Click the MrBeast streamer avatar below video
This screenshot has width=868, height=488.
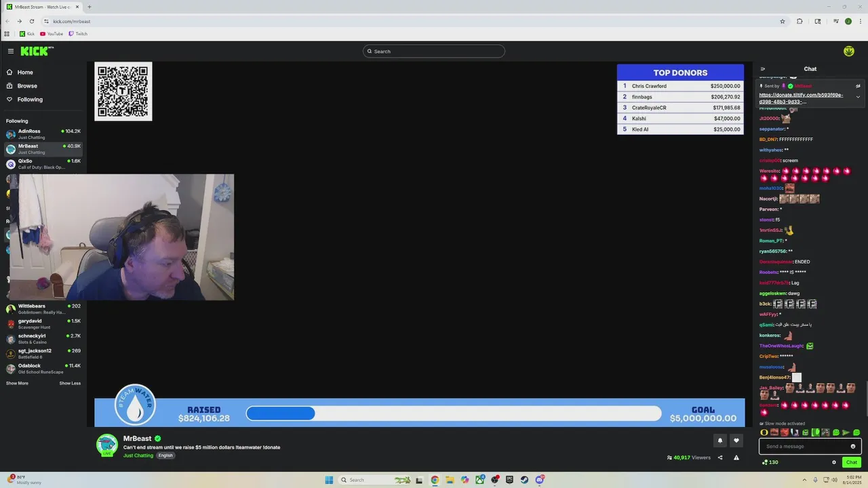pyautogui.click(x=107, y=445)
